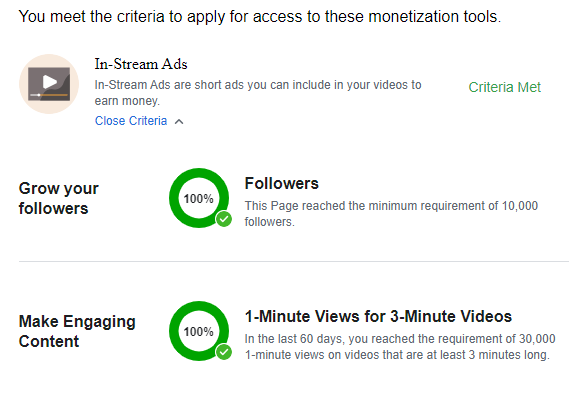
Task: Click the monetization tools eligibility message at top
Action: point(260,17)
